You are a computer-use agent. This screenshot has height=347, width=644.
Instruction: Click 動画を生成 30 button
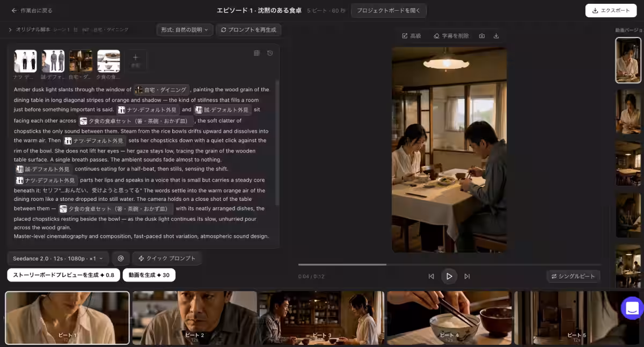point(149,275)
